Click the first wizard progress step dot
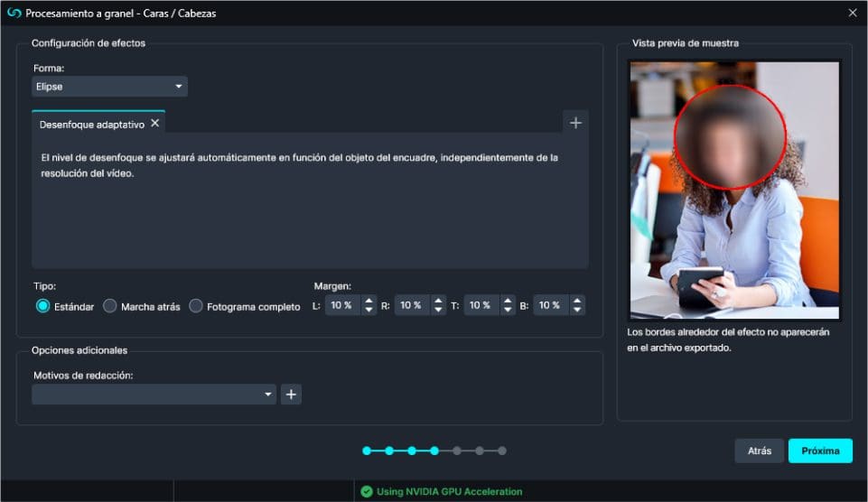 pyautogui.click(x=367, y=451)
